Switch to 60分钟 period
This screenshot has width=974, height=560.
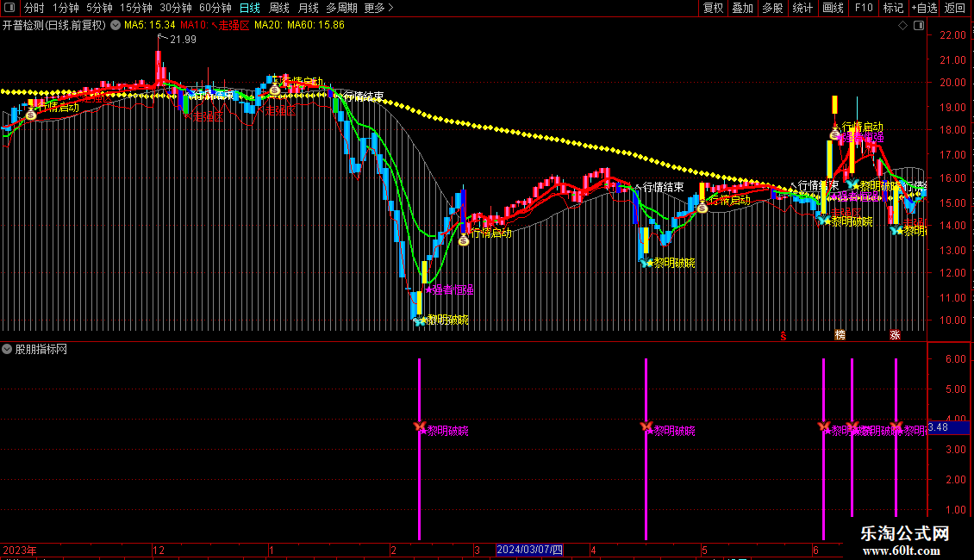point(215,8)
